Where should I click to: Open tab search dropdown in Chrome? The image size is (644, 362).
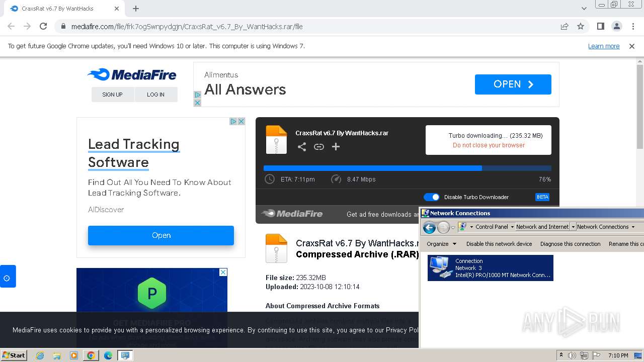(x=584, y=9)
